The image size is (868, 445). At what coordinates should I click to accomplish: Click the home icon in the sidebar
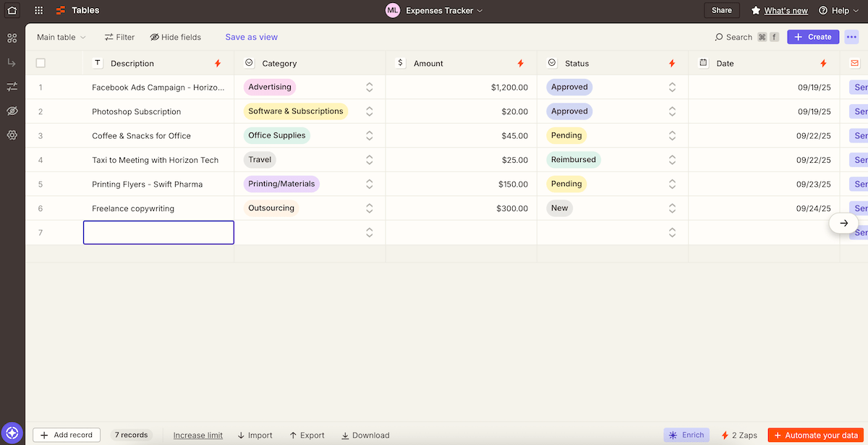[11, 10]
